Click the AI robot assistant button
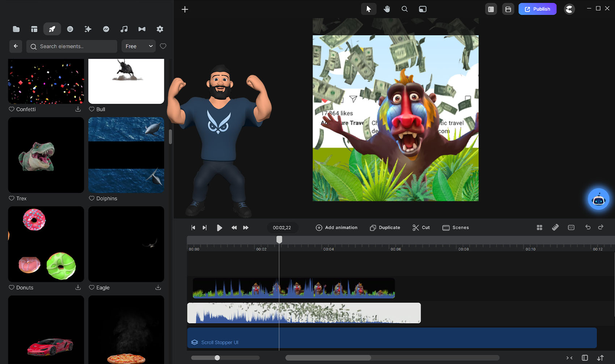Viewport: 615px width, 364px height. click(x=598, y=199)
